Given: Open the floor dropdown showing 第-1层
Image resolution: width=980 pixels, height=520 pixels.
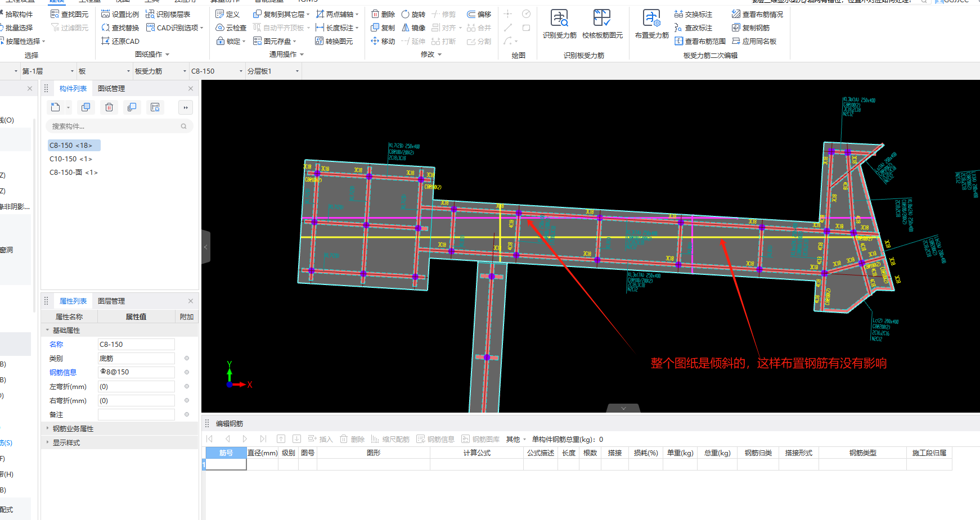Looking at the screenshot, I should pos(48,71).
